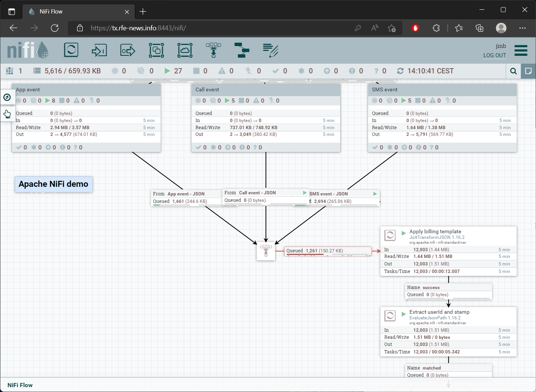Click the run status icon of Apply billing template
This screenshot has height=392, width=536.
pos(403,233)
